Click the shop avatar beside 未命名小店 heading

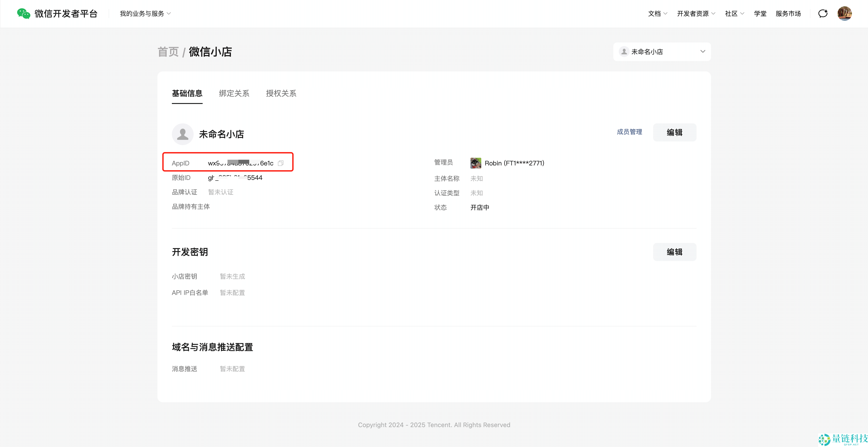click(183, 134)
